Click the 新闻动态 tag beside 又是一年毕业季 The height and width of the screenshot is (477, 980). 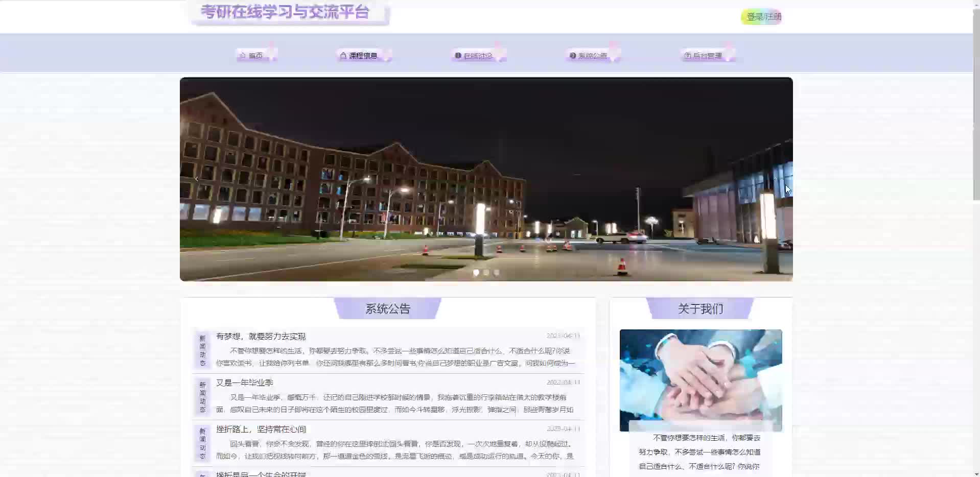tap(202, 397)
